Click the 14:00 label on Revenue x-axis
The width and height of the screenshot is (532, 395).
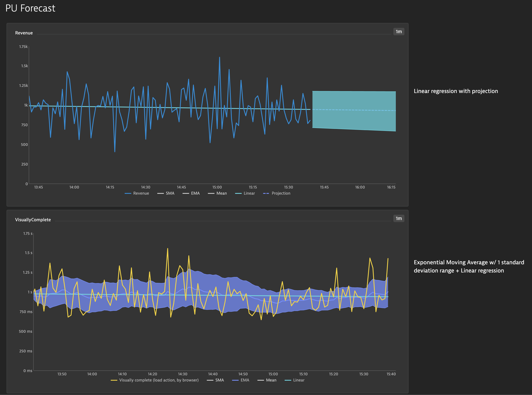pyautogui.click(x=74, y=187)
